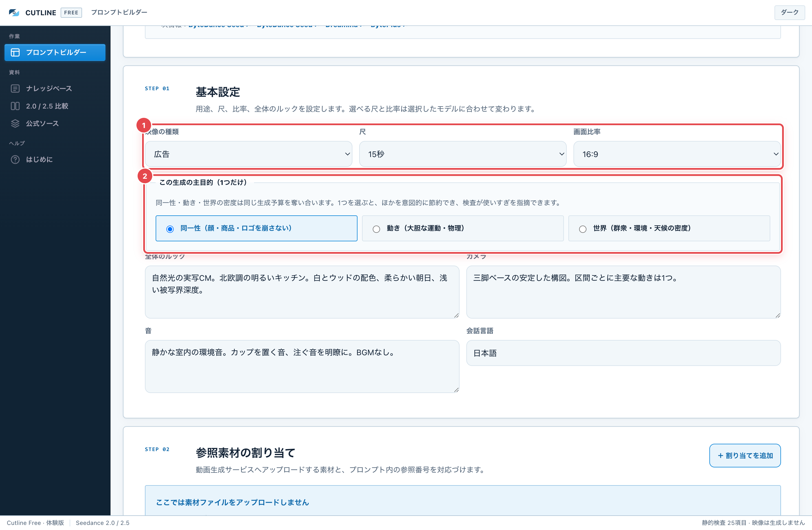Open 2.0 / 2.5 比較 in the sidebar
This screenshot has width=812, height=530.
(x=55, y=106)
